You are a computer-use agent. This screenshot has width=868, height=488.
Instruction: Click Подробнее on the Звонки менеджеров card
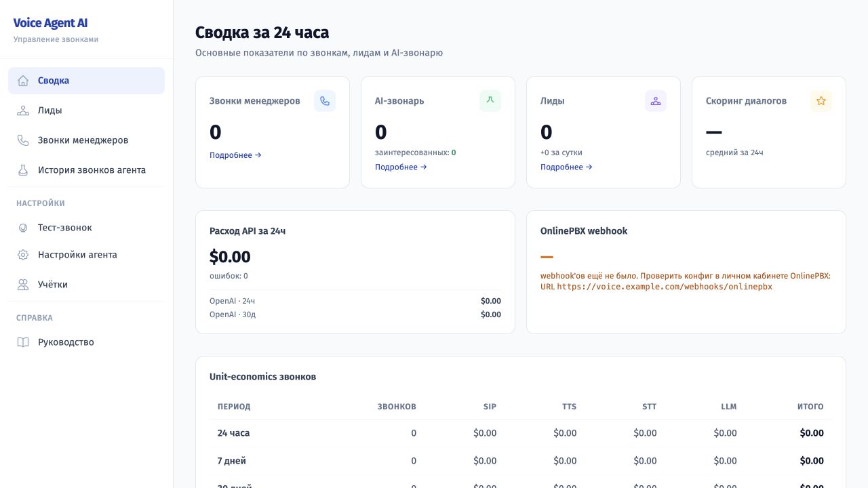click(235, 155)
